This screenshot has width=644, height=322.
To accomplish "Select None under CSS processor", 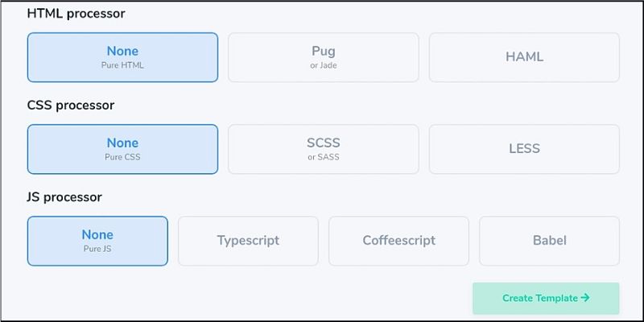I will [x=122, y=148].
